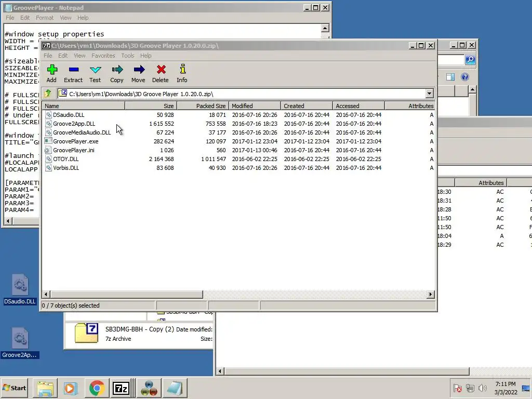
Task: Click the Notepad vertical scrollbar up arrow
Action: 325,28
